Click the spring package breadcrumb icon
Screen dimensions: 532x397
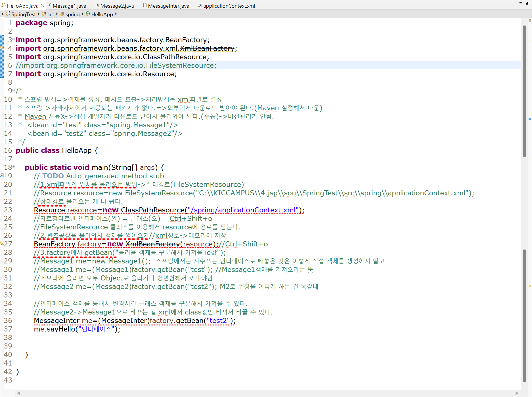click(62, 14)
